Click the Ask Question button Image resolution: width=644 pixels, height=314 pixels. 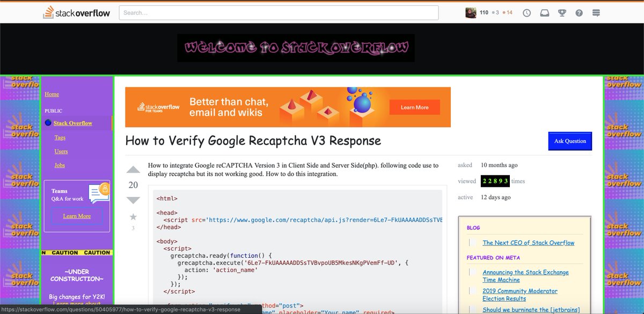570,141
